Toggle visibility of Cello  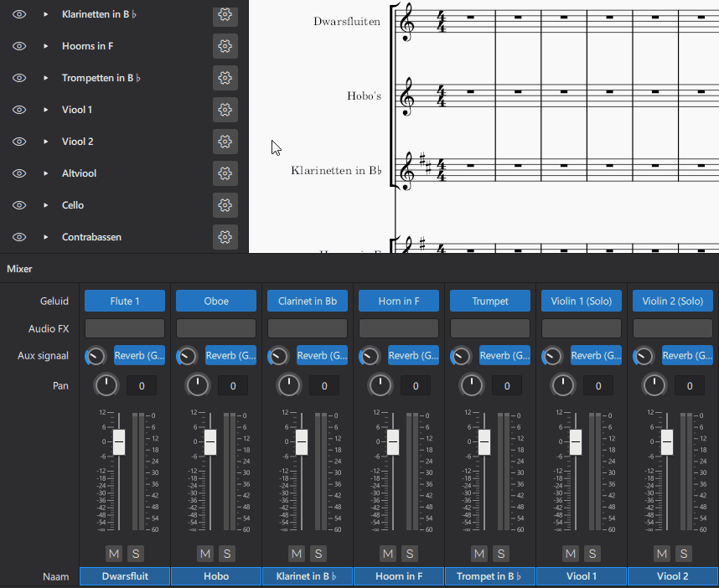coord(18,205)
